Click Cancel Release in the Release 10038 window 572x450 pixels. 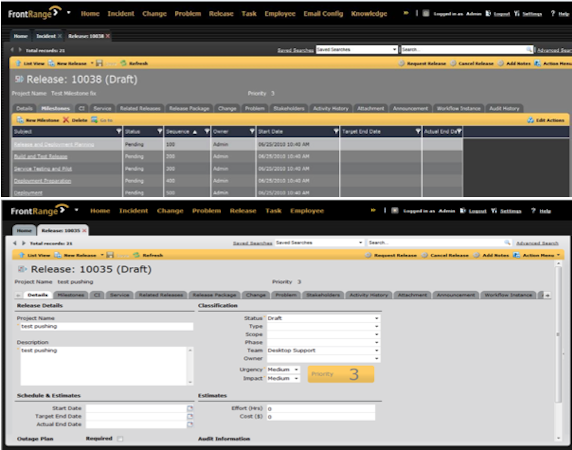click(472, 63)
